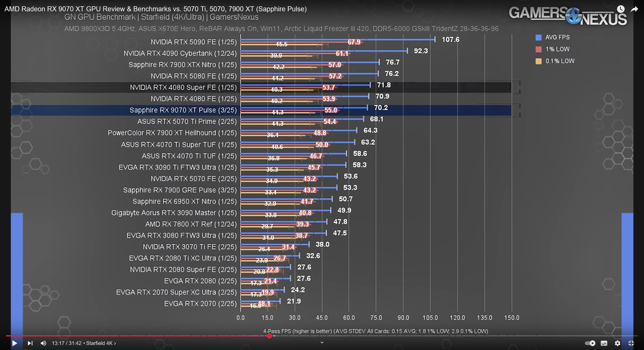
Task: Click the Sapphire RX 6950 XT Nitro label
Action: pos(185,201)
